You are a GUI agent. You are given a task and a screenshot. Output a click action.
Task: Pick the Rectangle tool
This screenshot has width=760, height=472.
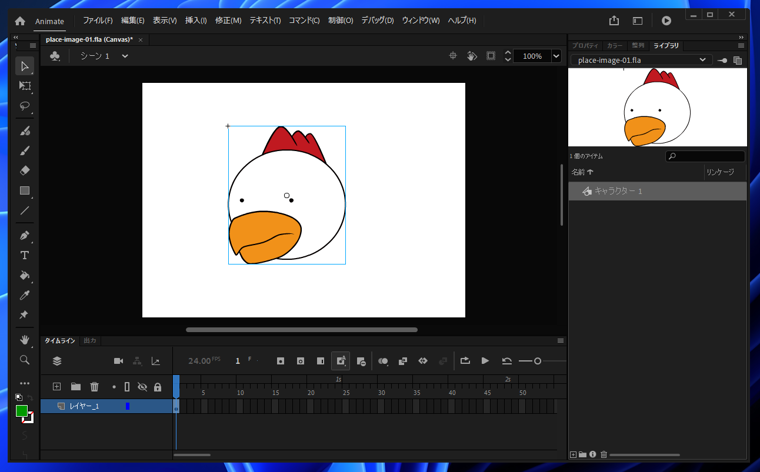click(x=25, y=191)
